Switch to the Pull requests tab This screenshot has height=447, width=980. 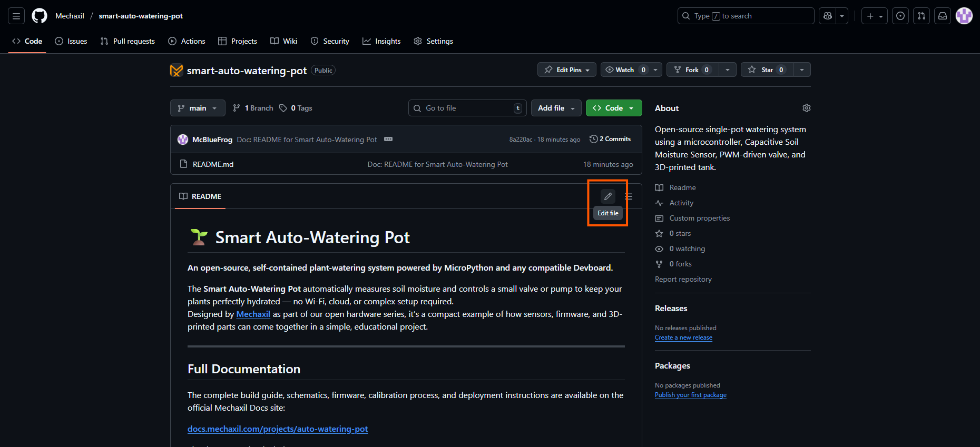pyautogui.click(x=128, y=41)
